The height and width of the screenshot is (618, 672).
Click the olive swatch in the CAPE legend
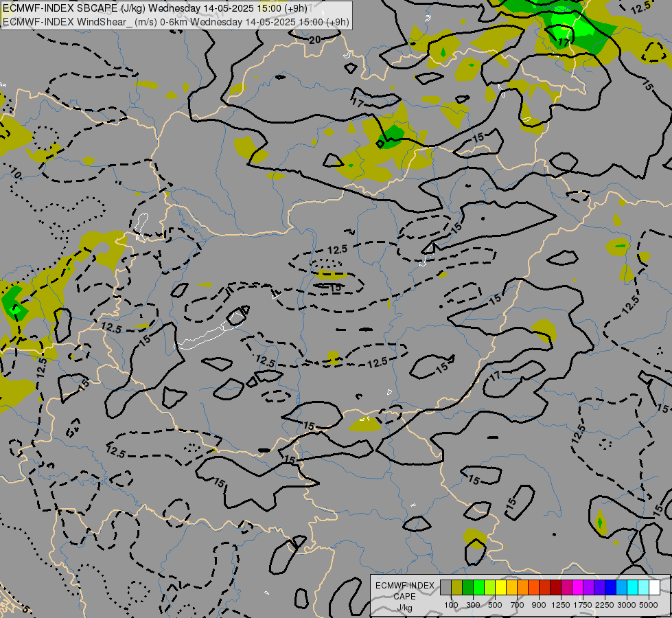pos(457,587)
